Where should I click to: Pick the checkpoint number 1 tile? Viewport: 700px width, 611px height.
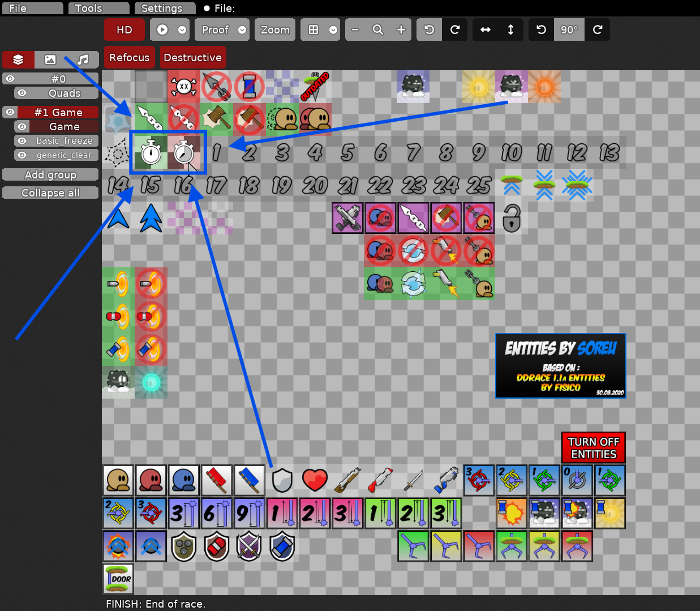pos(217,152)
